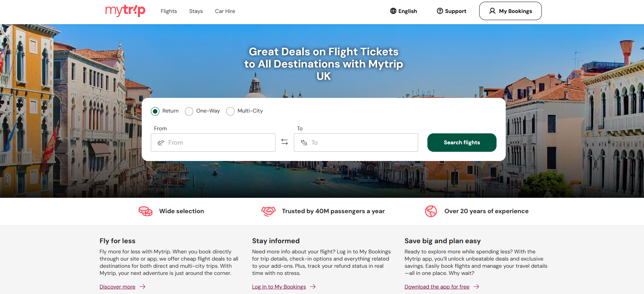Open My Bookings button

[x=510, y=11]
